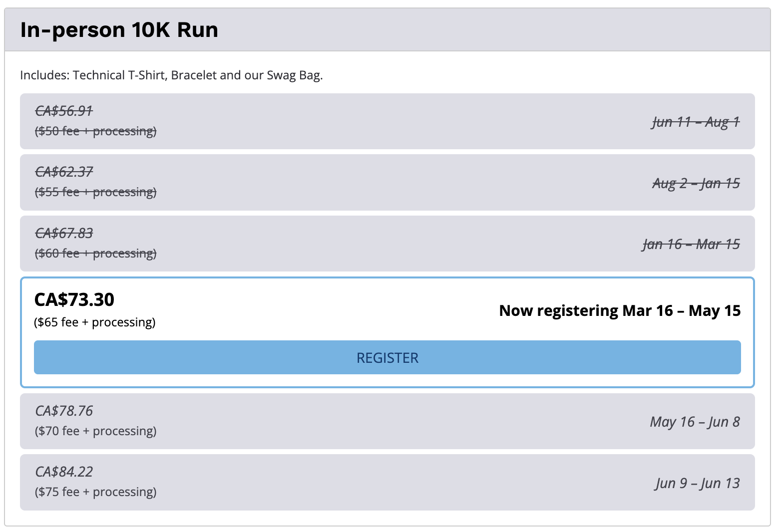Click the crossed-out Aug 2 – Jan 15 dates
The image size is (777, 532).
point(696,183)
